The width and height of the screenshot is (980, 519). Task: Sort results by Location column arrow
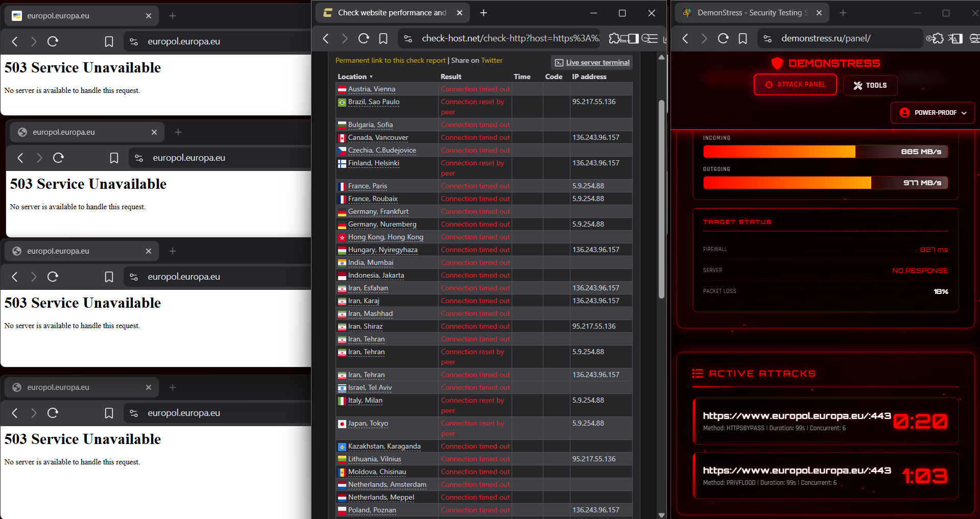pyautogui.click(x=371, y=77)
